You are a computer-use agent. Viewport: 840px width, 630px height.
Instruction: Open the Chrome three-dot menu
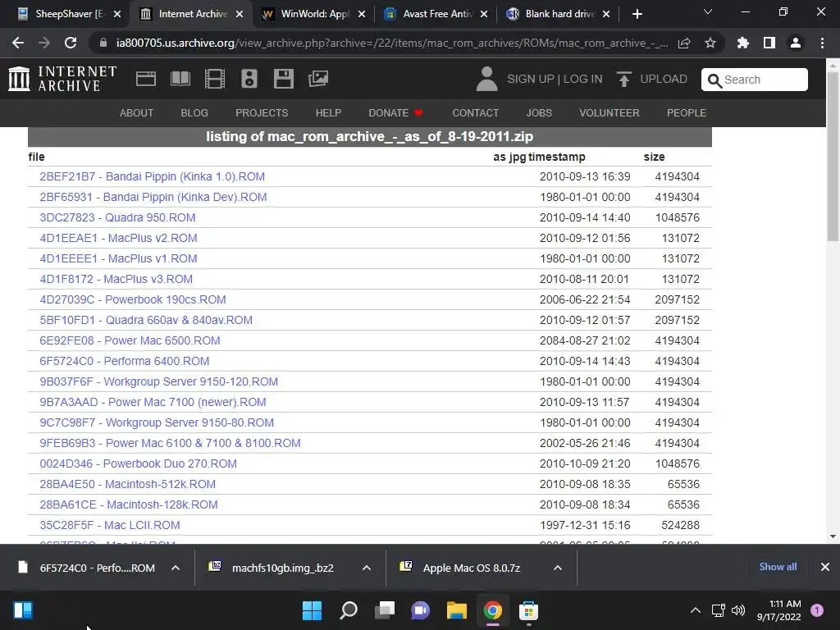click(x=822, y=43)
